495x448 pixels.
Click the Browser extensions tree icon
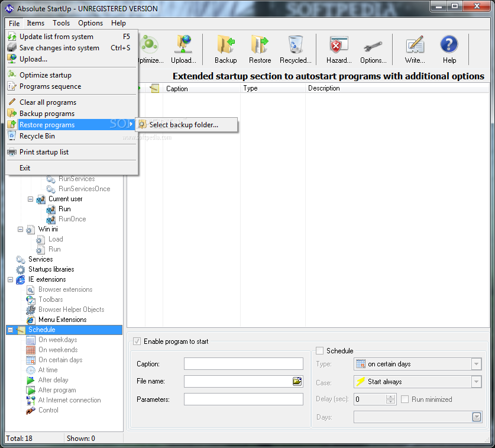31,290
